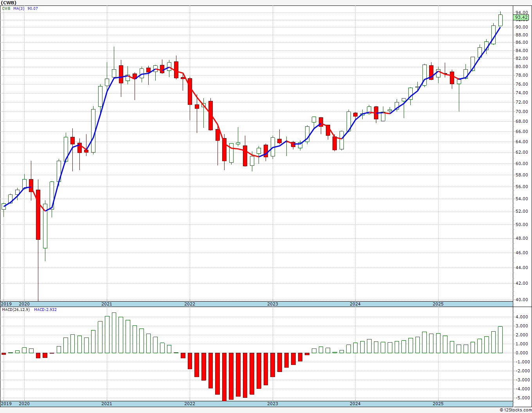532x413 pixels.
Task: Select 2020 on the MACD panel time axis
Action: point(24,404)
